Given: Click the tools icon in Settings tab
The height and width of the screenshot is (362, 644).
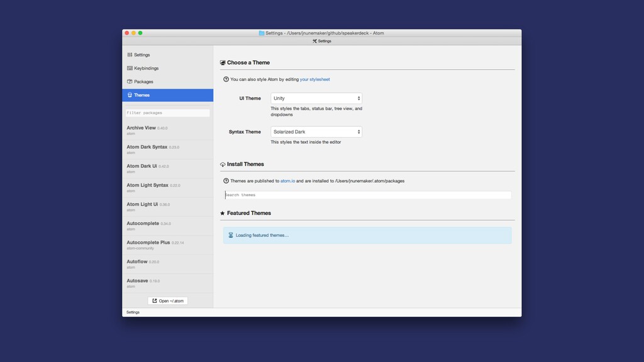Looking at the screenshot, I should (314, 41).
